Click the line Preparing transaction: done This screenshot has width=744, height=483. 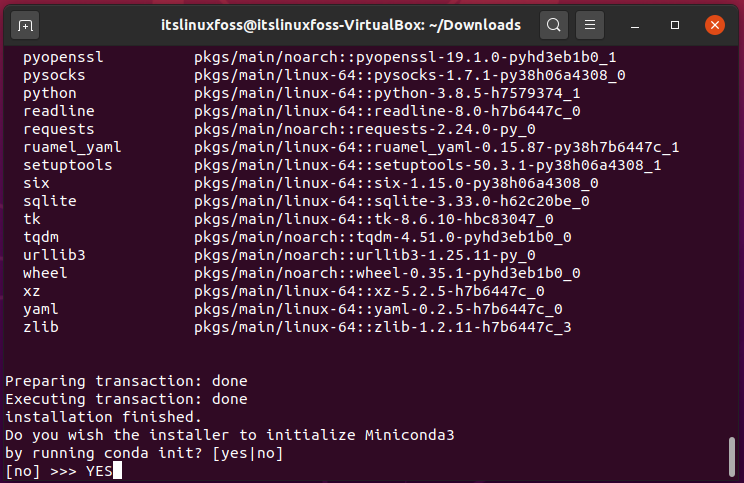[126, 381]
